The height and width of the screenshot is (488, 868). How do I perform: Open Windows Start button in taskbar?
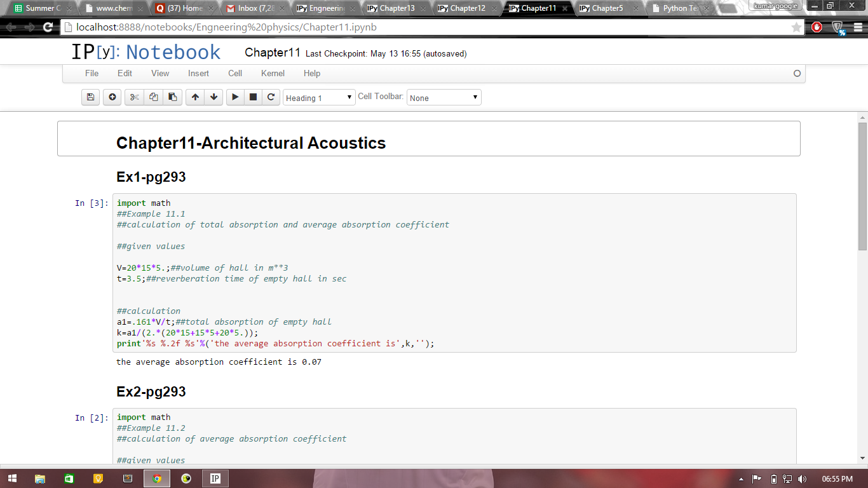12,478
